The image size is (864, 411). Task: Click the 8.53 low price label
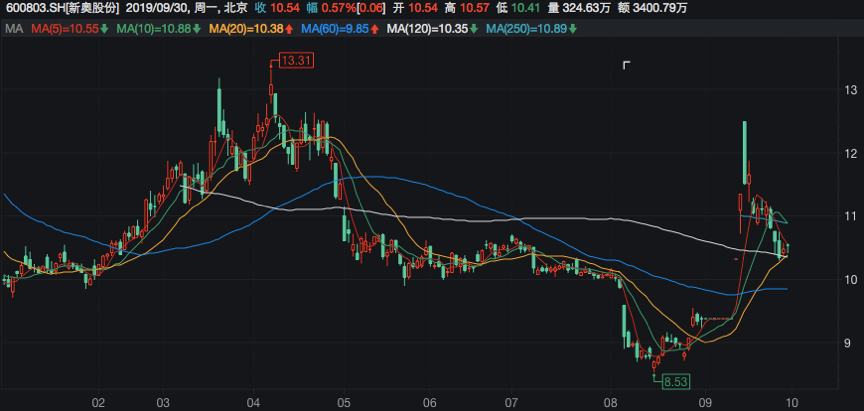click(x=677, y=381)
